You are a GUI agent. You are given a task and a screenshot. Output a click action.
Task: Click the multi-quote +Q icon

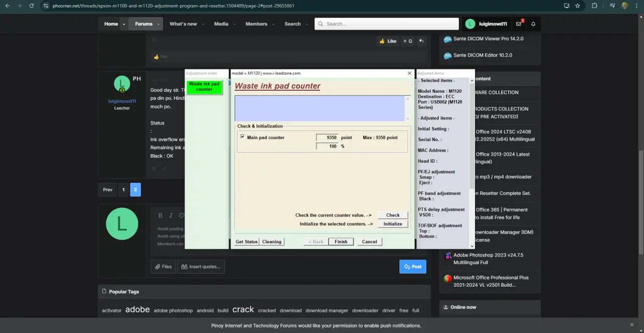point(408,41)
